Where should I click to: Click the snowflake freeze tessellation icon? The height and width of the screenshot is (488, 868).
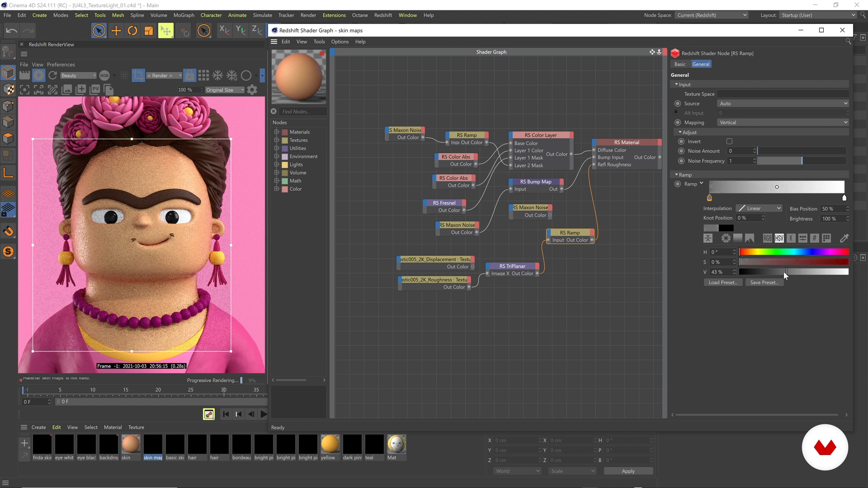pyautogui.click(x=217, y=75)
